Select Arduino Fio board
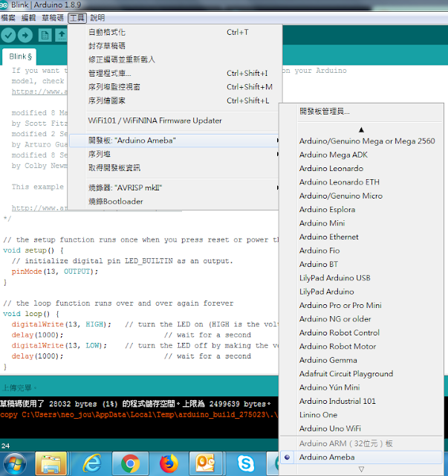448x476 pixels. point(361,251)
